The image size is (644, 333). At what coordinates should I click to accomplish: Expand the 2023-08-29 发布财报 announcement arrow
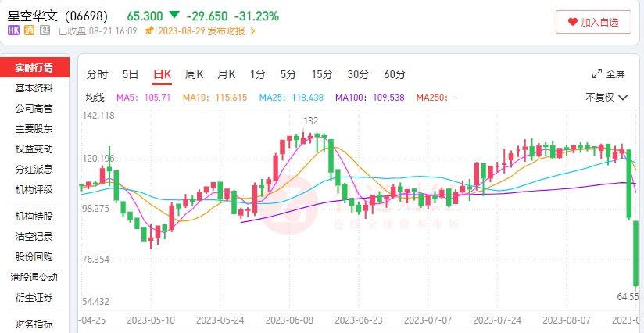pos(252,31)
